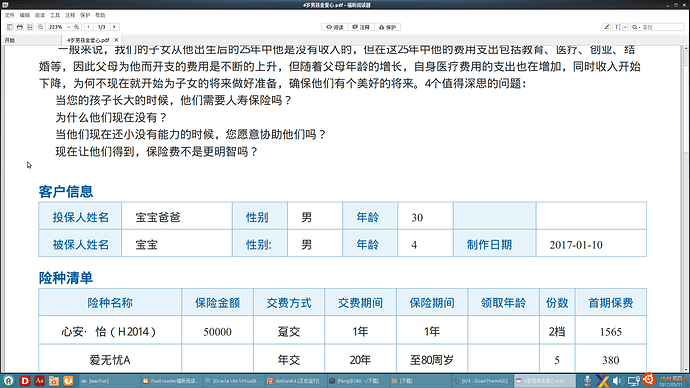Switch to DownThemAll taskbar window

point(482,381)
